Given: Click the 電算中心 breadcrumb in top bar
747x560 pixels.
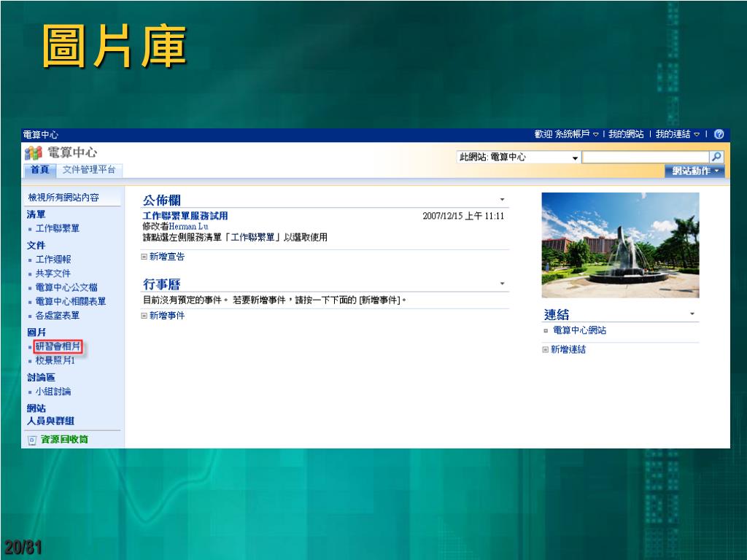Looking at the screenshot, I should click(41, 135).
